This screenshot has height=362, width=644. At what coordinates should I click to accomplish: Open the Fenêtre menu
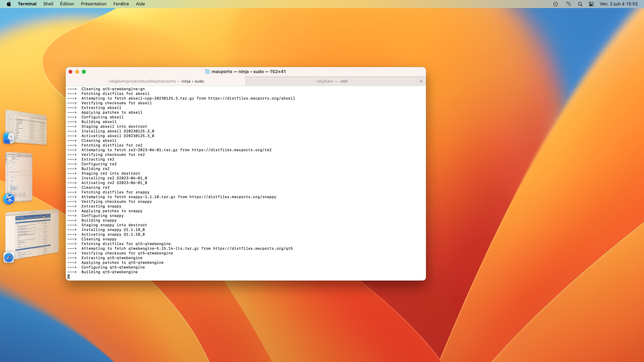pyautogui.click(x=121, y=4)
